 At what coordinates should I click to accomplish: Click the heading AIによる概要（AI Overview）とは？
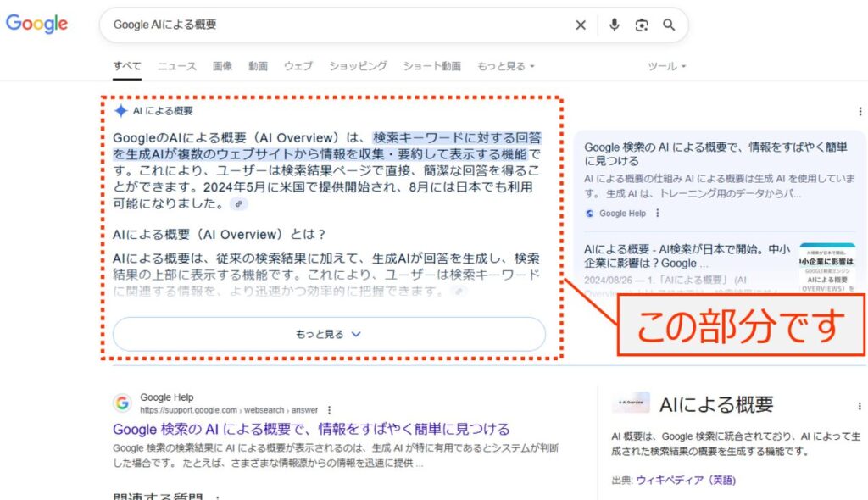pos(220,235)
